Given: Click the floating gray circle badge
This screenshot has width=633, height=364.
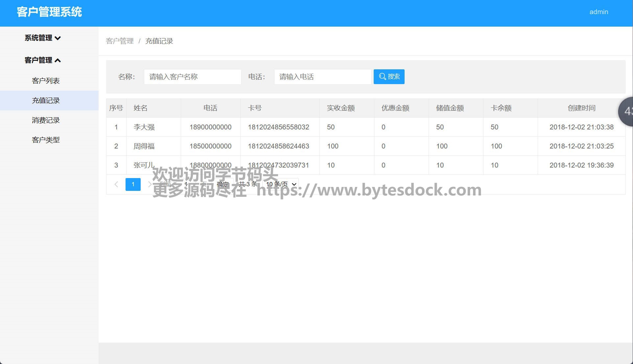Looking at the screenshot, I should [x=627, y=111].
